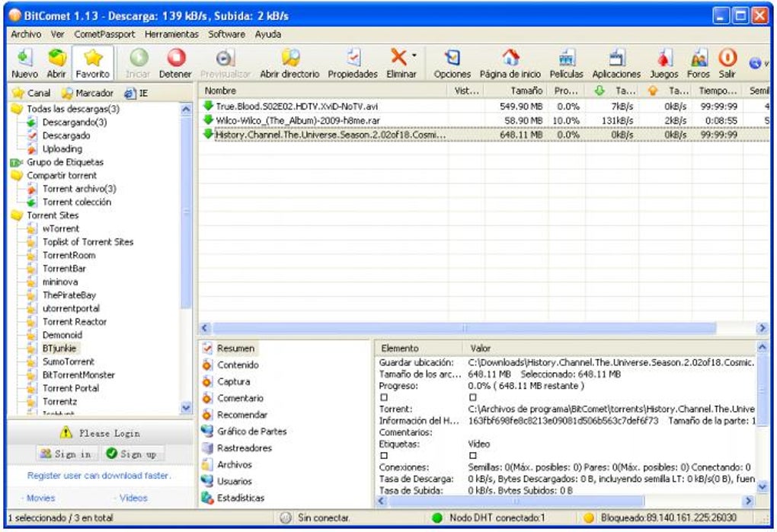
Task: Open the Opciones toolbar icon
Action: (x=452, y=59)
